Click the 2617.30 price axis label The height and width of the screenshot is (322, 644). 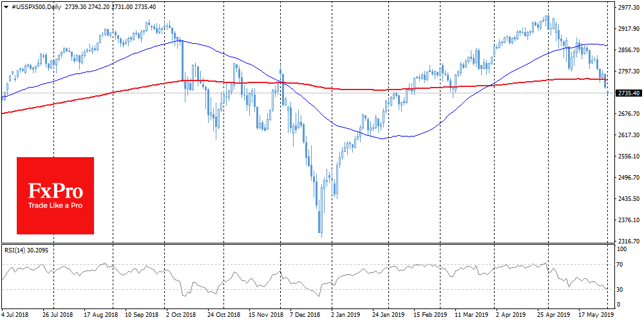click(628, 135)
